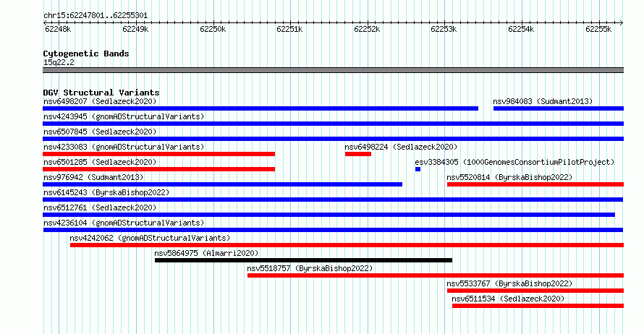The width and height of the screenshot is (644, 334).
Task: Select the red nsv6511534 variant bar
Action: pos(538,306)
